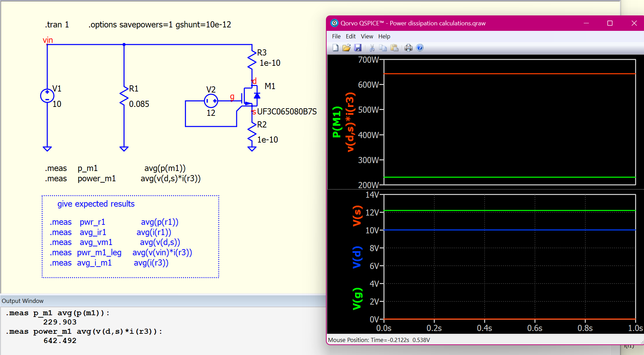The image size is (644, 355).
Task: Click the Copy icon in the toolbar
Action: [x=383, y=48]
